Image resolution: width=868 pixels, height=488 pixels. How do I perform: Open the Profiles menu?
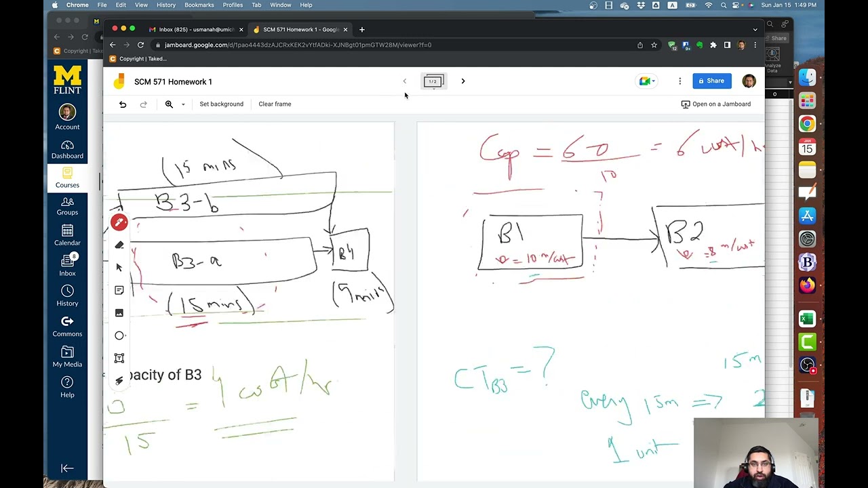233,5
